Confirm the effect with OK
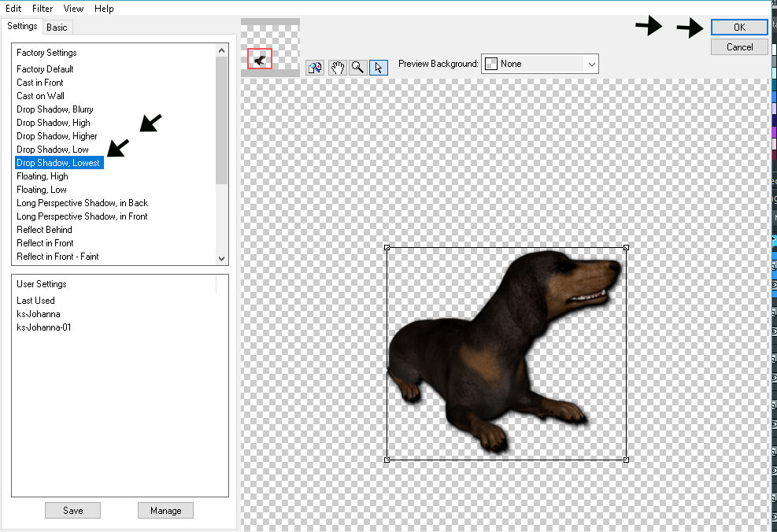The height and width of the screenshot is (532, 777). pos(739,28)
